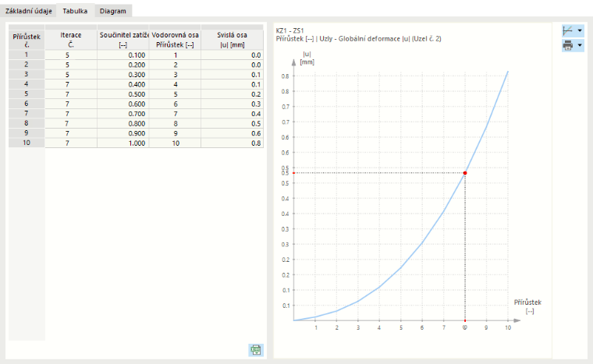Select row header 7 in the table
The height and width of the screenshot is (364, 593).
[x=27, y=114]
